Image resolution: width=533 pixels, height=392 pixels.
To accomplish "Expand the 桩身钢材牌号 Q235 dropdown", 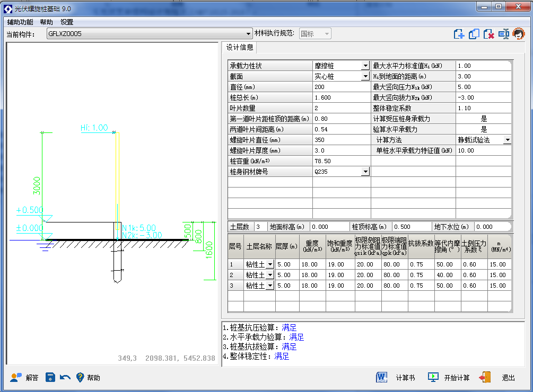I will click(x=365, y=172).
